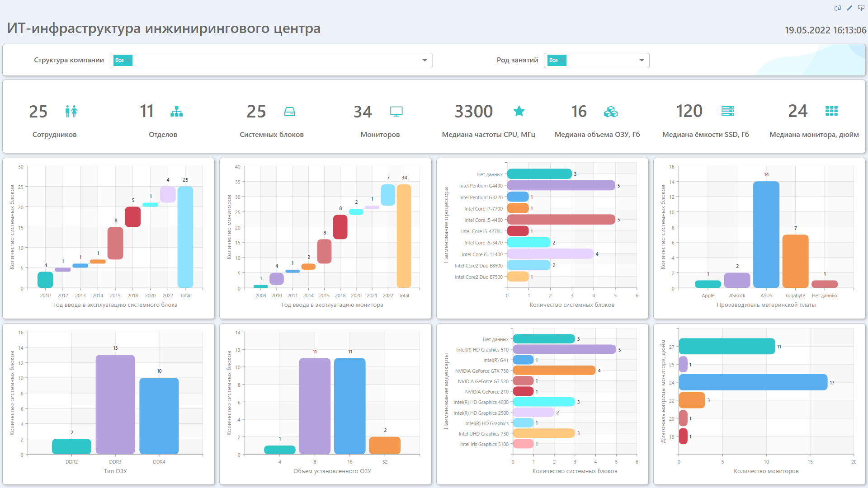Click the CPU frequency star icon
Screen dimensions: 868x488
coord(519,111)
